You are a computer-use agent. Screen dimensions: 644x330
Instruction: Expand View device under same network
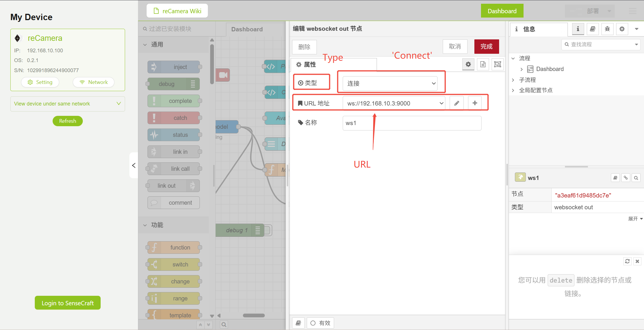tap(68, 104)
